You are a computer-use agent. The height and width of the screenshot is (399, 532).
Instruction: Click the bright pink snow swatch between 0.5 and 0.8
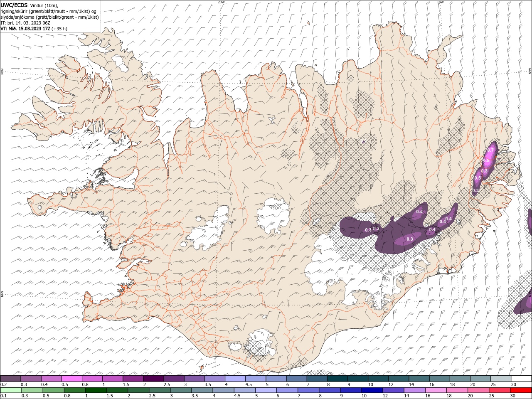tap(72, 379)
